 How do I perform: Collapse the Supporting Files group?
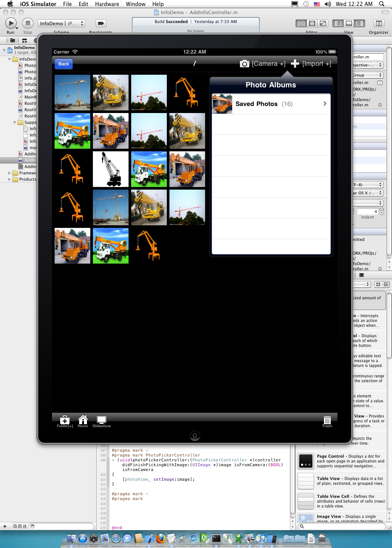[14, 122]
